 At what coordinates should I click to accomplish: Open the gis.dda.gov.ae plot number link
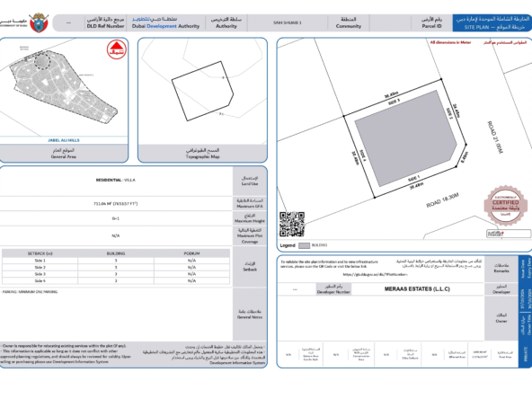[375, 274]
